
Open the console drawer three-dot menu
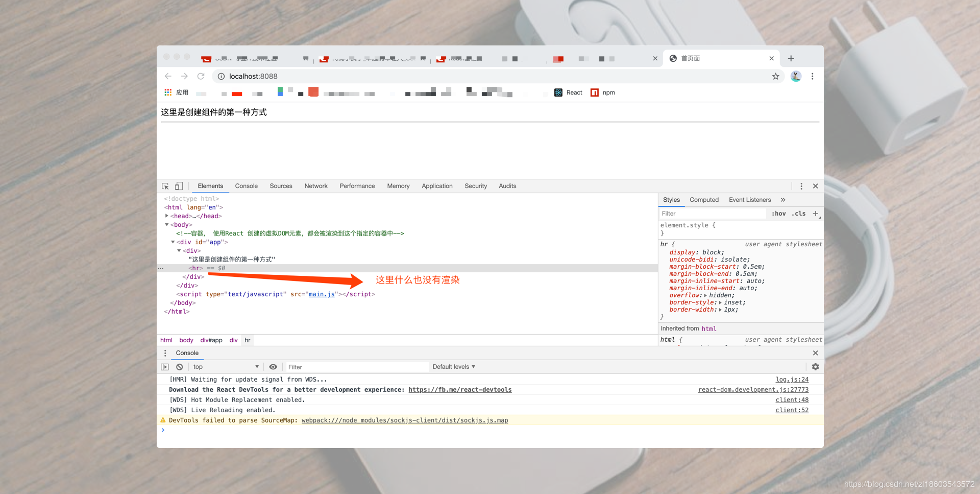pos(165,353)
